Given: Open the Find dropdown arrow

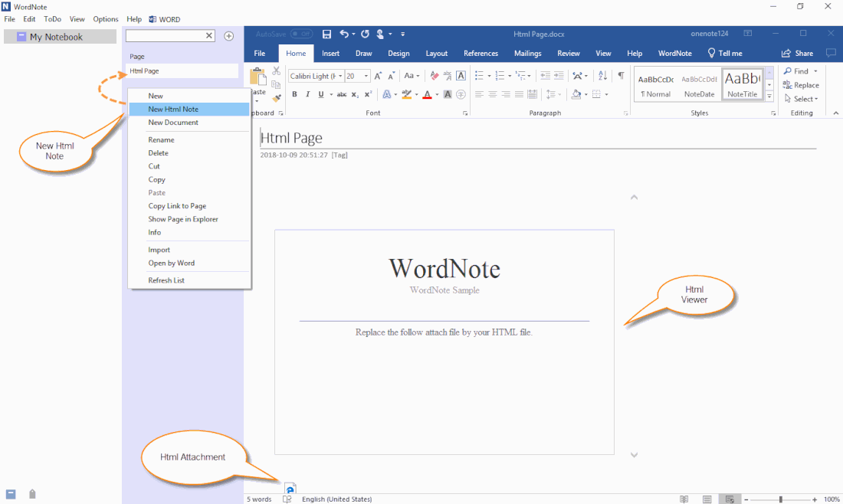Looking at the screenshot, I should [x=815, y=71].
